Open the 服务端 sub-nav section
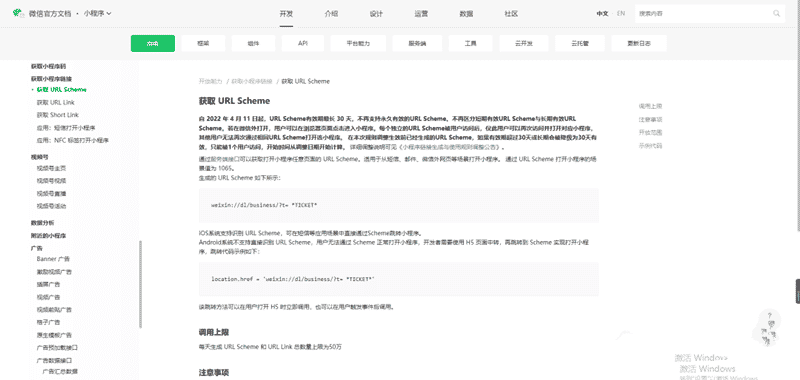The height and width of the screenshot is (380, 800). (417, 43)
